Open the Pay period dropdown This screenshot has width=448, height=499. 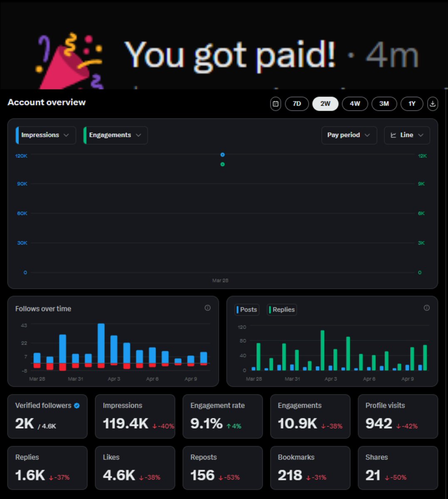[x=349, y=135]
